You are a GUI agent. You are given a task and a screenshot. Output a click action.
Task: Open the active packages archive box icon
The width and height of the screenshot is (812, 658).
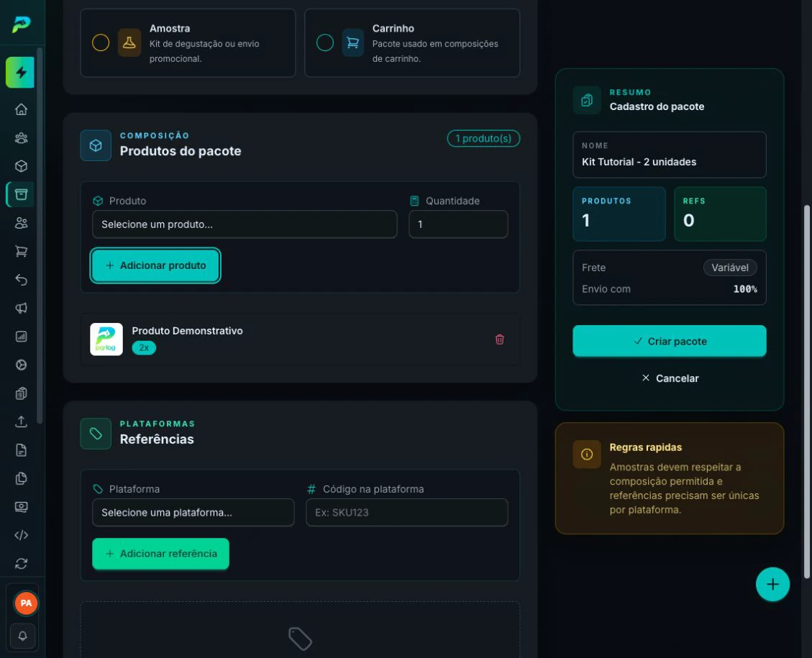point(21,194)
